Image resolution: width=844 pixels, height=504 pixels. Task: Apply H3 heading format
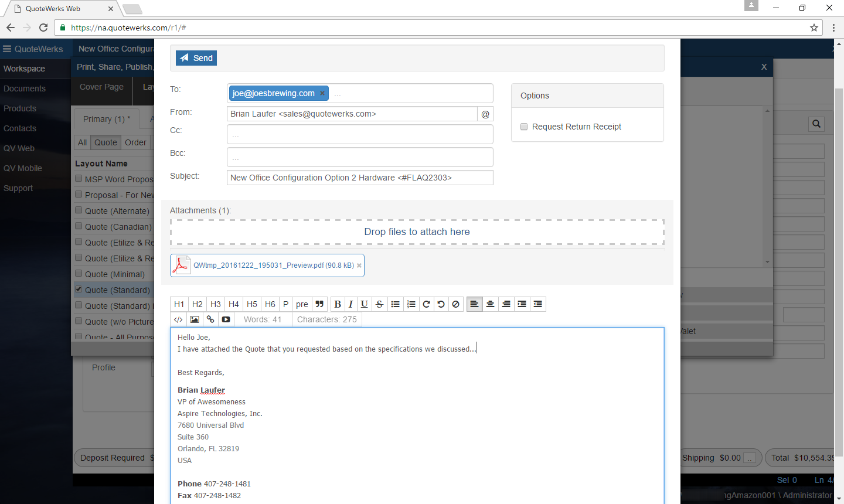coord(216,304)
